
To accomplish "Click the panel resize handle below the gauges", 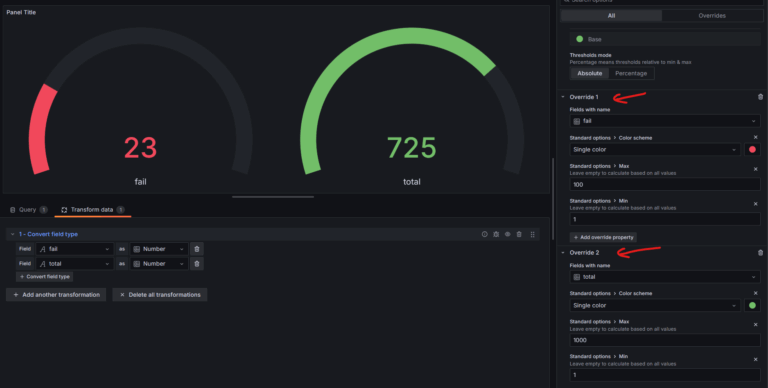I will pos(273,197).
